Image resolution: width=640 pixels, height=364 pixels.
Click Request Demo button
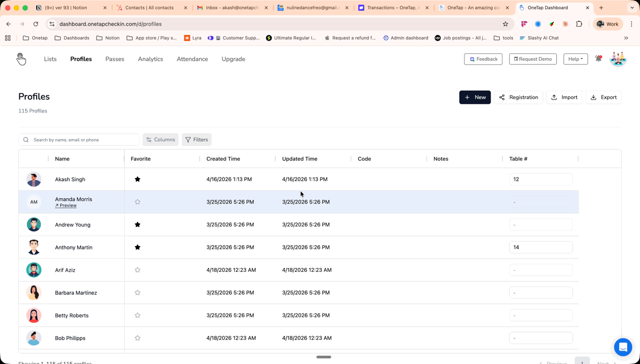[x=533, y=59]
